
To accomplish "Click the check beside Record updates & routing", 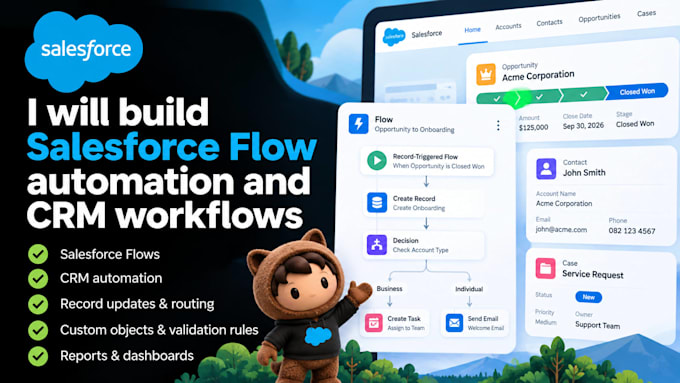I will (38, 304).
